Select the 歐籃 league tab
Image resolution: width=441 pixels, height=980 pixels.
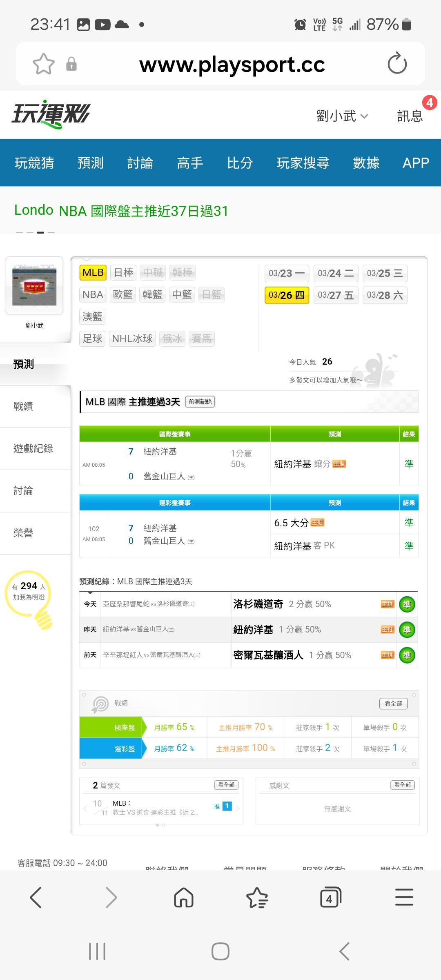[x=123, y=294]
